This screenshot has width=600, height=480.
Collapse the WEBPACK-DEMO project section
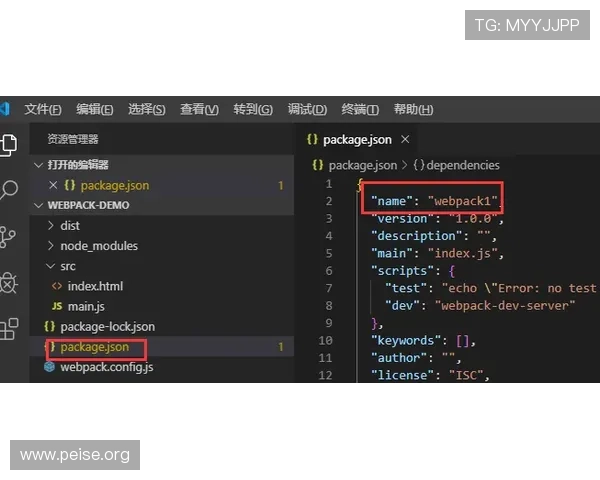88,205
